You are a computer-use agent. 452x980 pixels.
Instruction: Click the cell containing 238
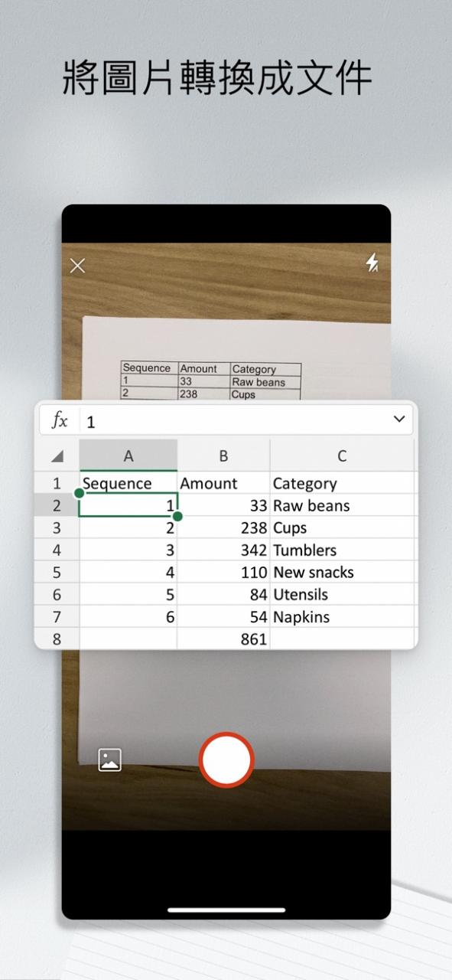coord(223,528)
